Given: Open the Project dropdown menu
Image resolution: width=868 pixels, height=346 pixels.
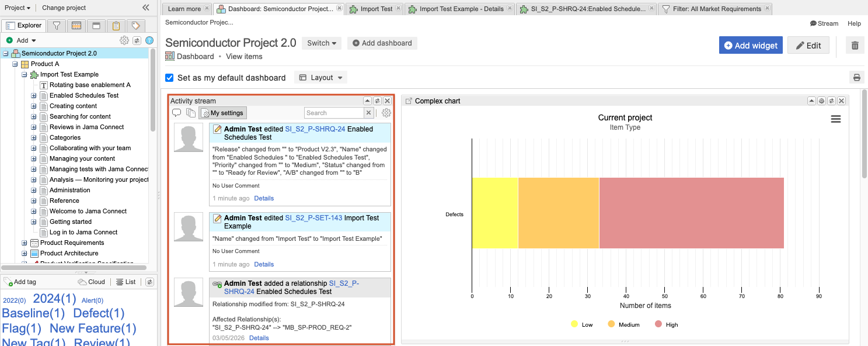Looking at the screenshot, I should [18, 8].
